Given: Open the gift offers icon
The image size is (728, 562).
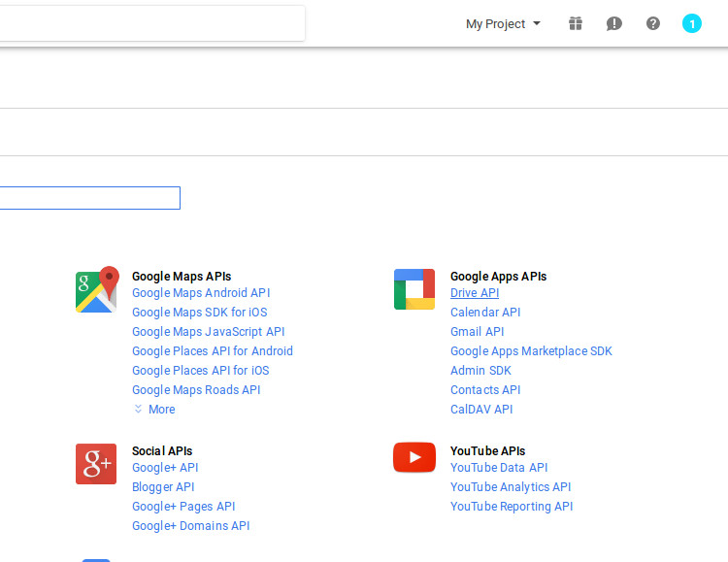Looking at the screenshot, I should 576,23.
